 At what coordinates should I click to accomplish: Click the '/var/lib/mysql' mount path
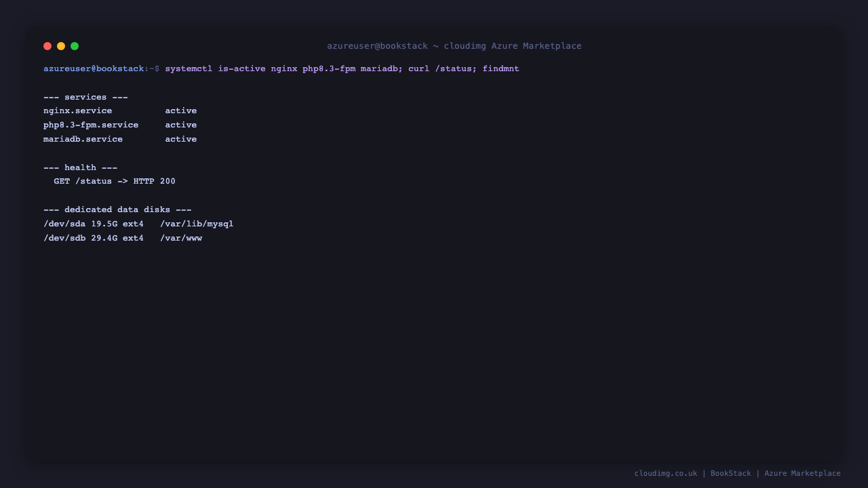point(197,224)
